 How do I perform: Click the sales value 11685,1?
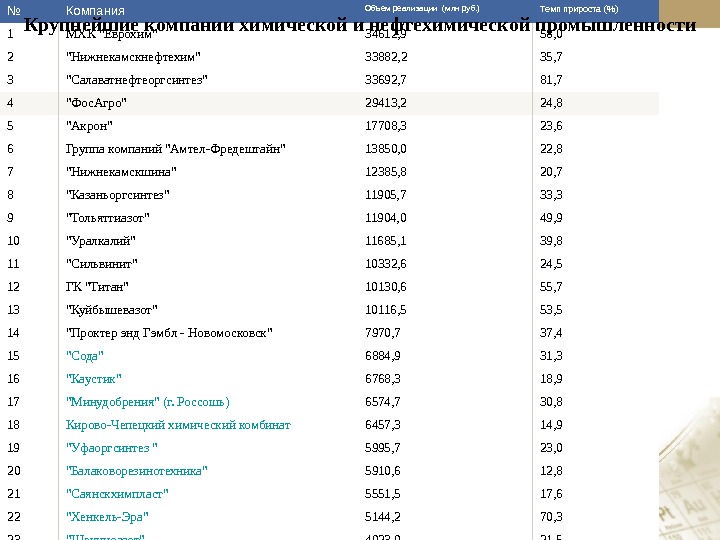385,241
